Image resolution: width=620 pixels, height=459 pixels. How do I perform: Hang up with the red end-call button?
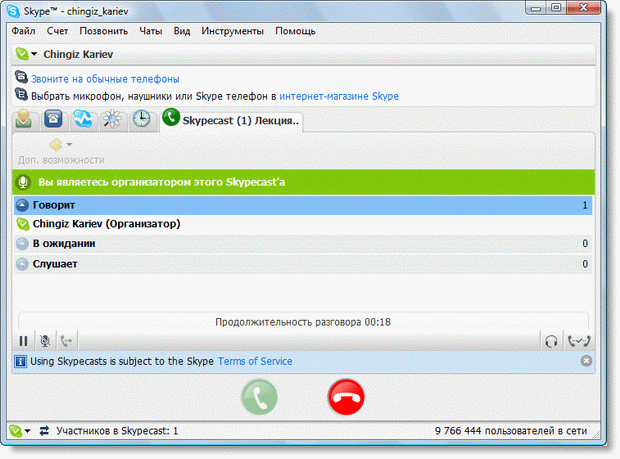click(346, 397)
